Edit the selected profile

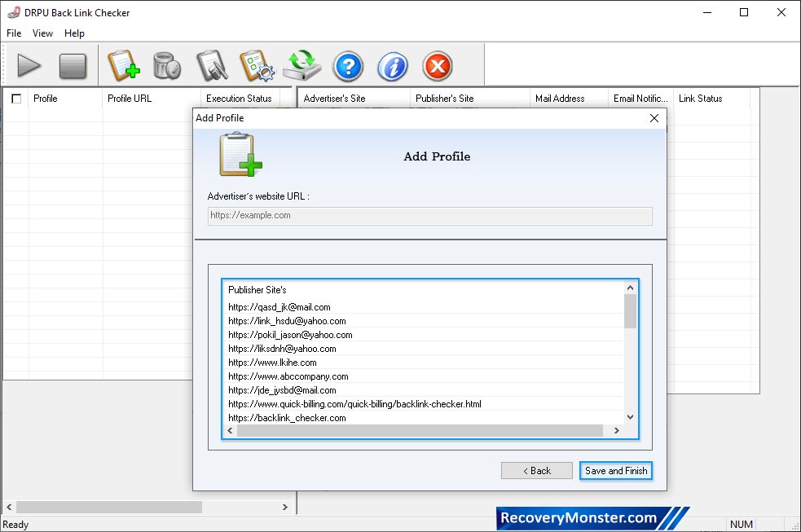coord(212,66)
